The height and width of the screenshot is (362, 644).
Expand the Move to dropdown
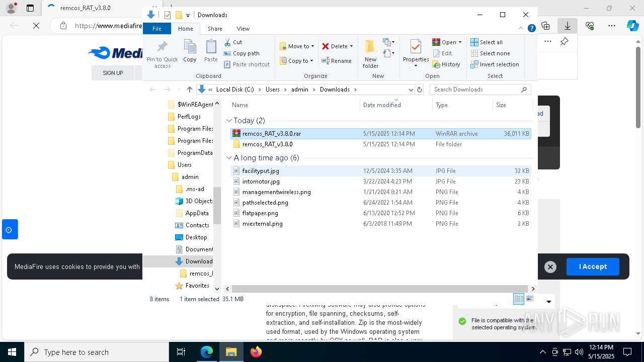(312, 46)
